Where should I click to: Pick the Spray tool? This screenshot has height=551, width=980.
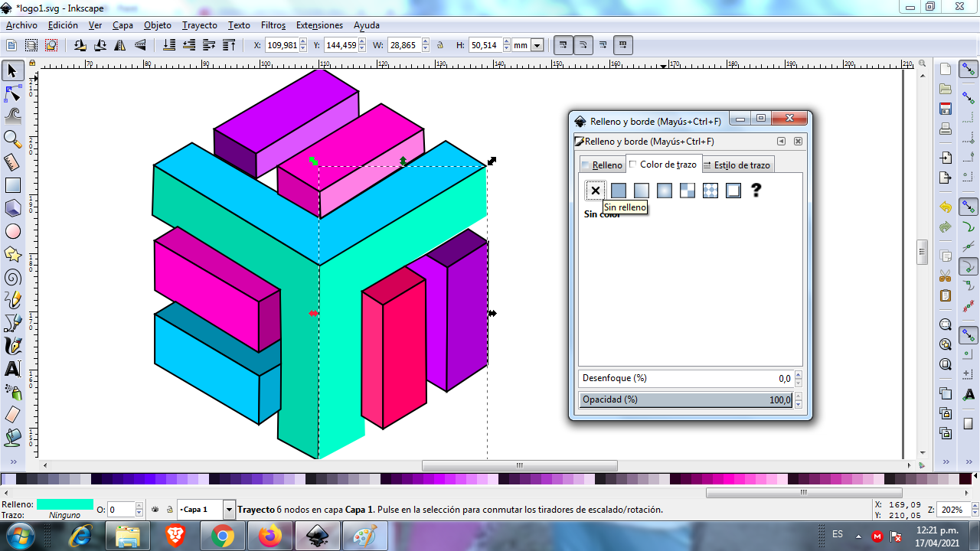12,392
